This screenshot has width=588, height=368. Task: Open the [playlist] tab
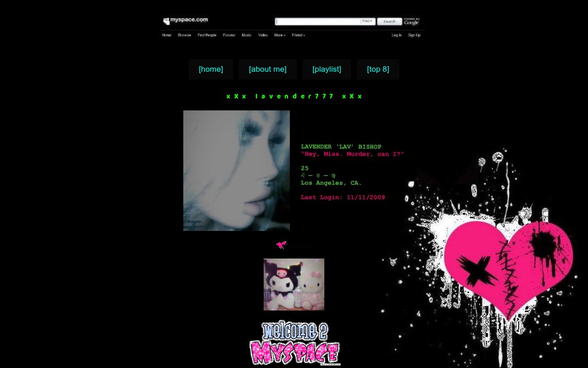click(x=327, y=69)
